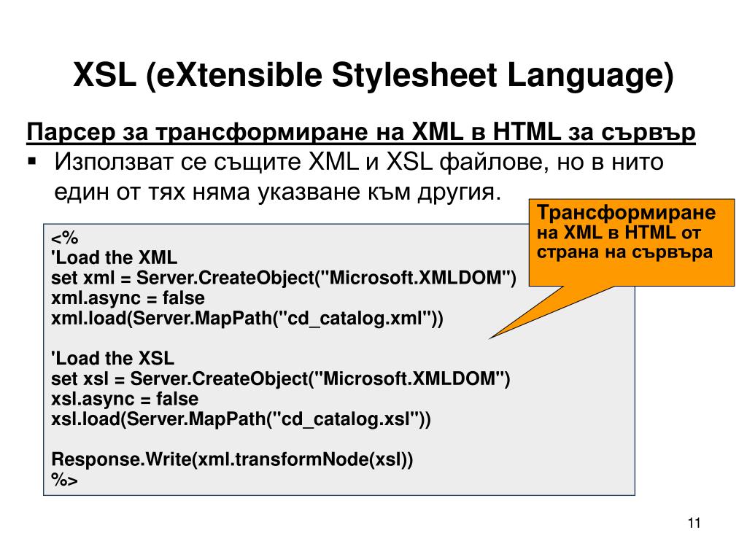The height and width of the screenshot is (560, 747).
Task: Select the comment ''Load the XSL'
Action: coord(112,358)
